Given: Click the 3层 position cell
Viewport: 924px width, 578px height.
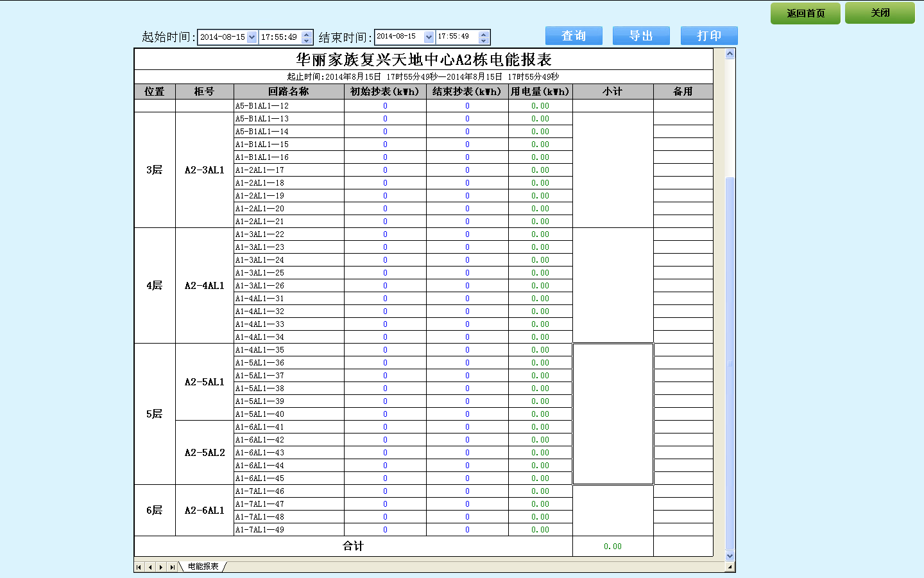Looking at the screenshot, I should coord(155,170).
